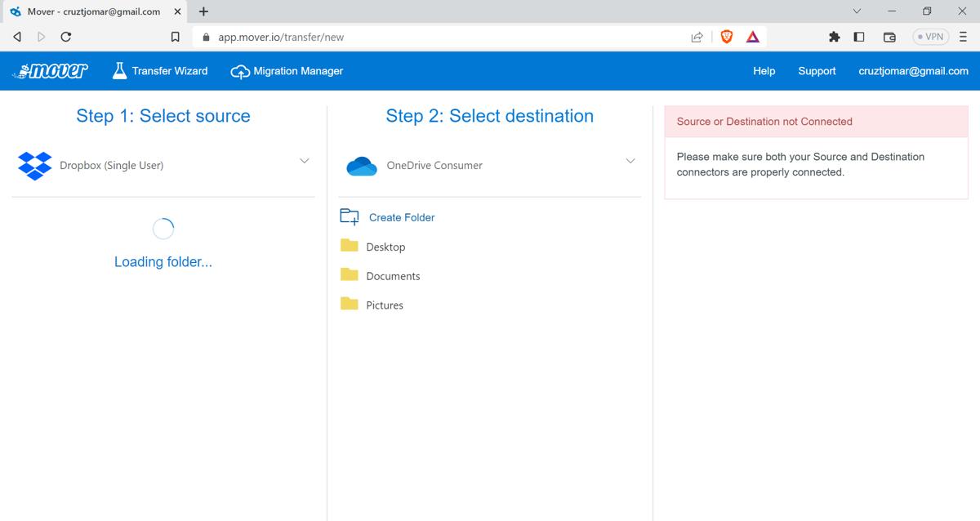Click the Create Folder icon
This screenshot has width=980, height=521.
click(x=348, y=216)
